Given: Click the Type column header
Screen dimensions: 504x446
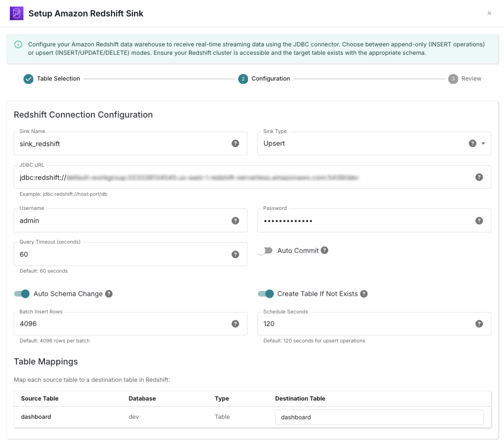Looking at the screenshot, I should click(222, 399).
